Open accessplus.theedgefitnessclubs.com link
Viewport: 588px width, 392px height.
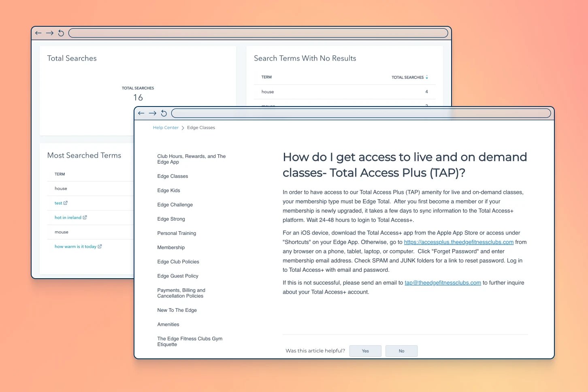pyautogui.click(x=459, y=242)
